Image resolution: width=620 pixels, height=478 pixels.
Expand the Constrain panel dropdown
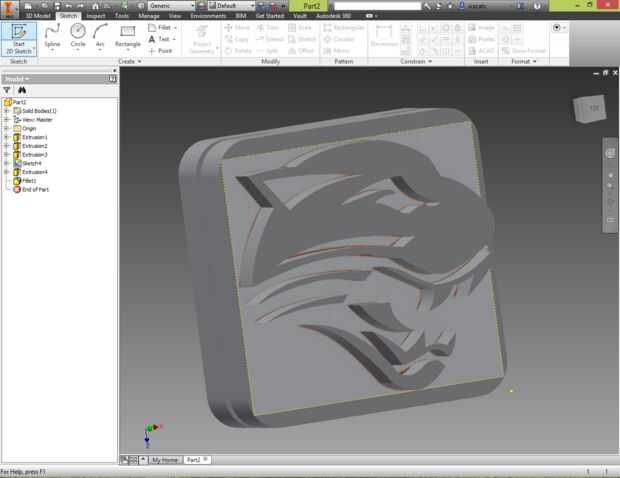[x=416, y=61]
